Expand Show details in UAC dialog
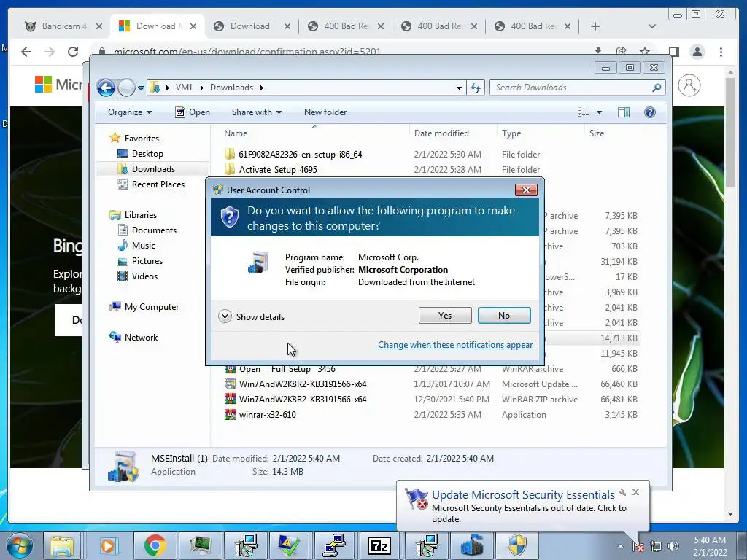 (252, 316)
